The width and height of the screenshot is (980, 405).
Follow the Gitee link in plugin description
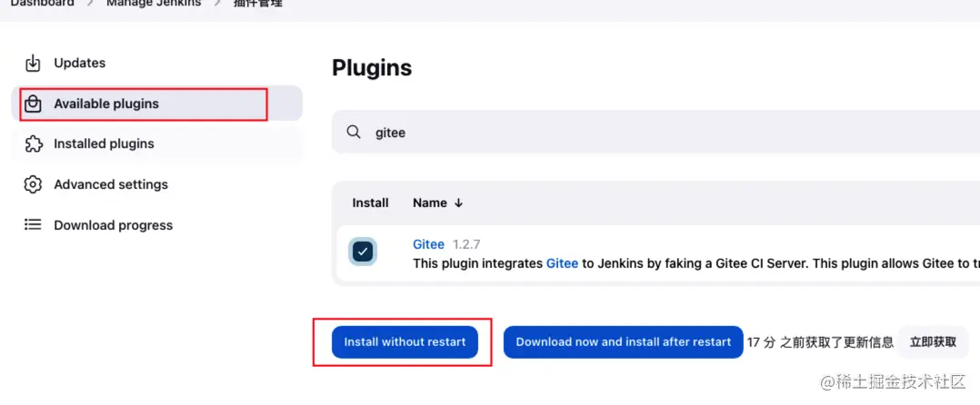[x=562, y=263]
